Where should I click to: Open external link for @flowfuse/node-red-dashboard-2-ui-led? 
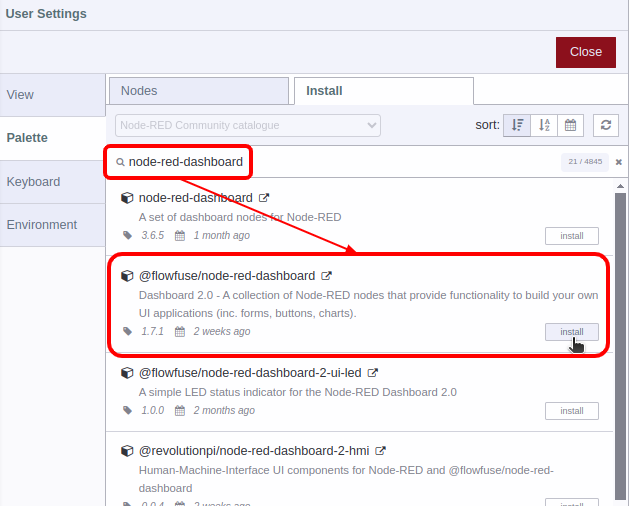point(373,373)
